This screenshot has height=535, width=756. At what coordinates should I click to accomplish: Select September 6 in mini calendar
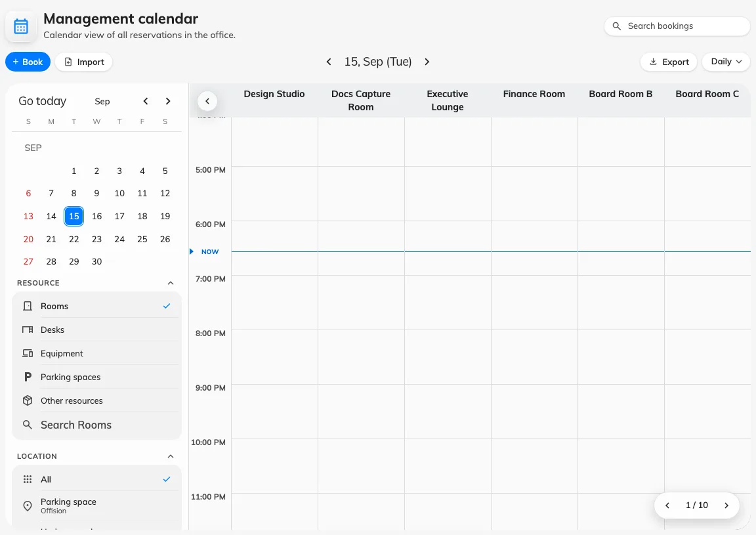click(x=28, y=194)
